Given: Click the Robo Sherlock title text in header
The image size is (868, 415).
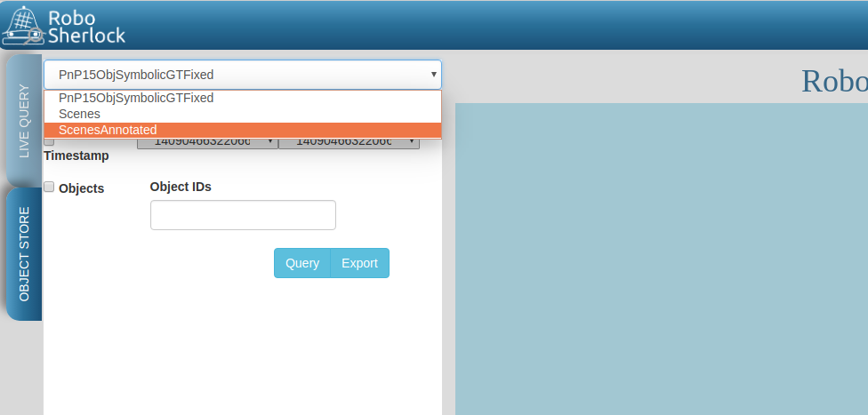Looking at the screenshot, I should tap(87, 26).
